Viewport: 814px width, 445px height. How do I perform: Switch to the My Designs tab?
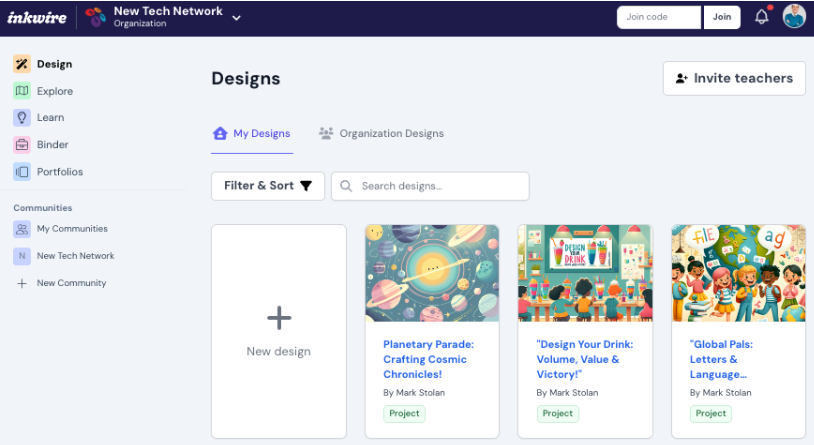pos(252,134)
